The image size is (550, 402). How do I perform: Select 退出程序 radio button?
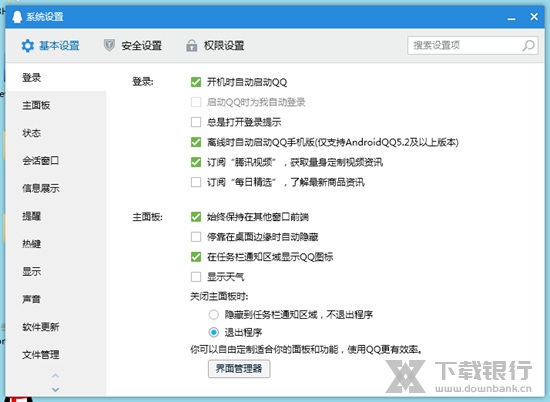[214, 332]
